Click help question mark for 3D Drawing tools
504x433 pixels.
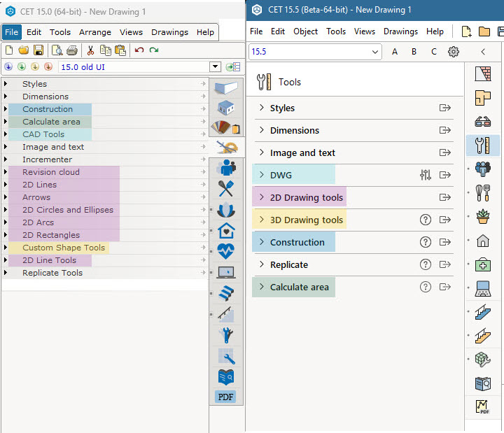(x=426, y=220)
